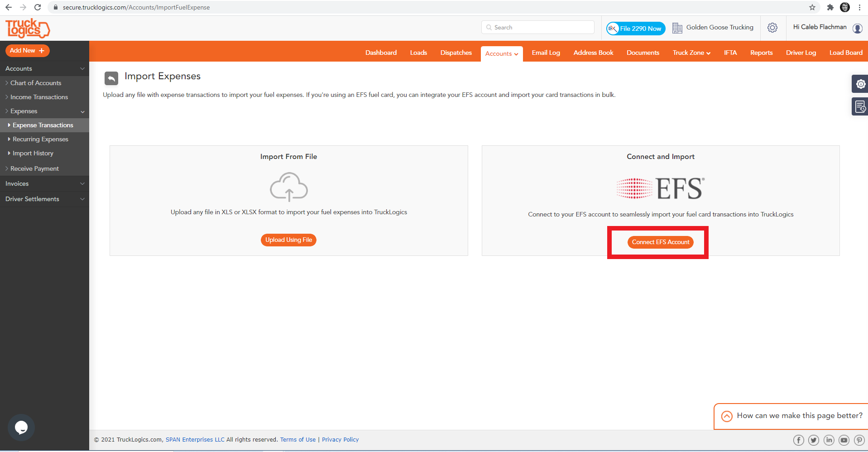Open the SPAN Enterprises LLC link

(195, 440)
